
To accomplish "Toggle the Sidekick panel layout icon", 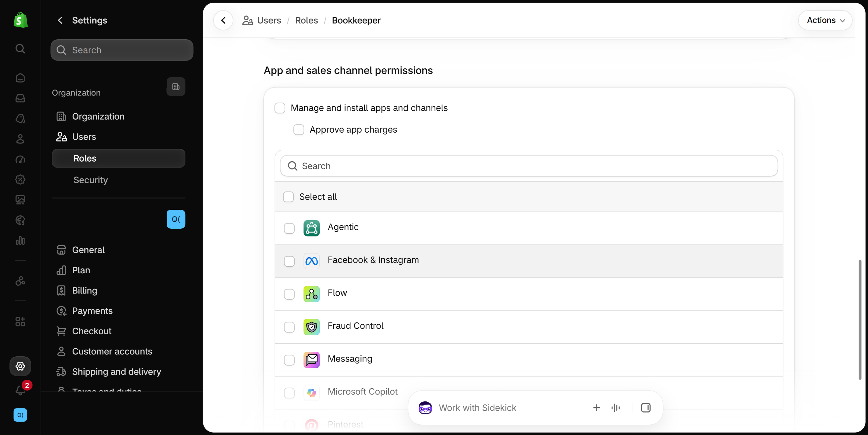I will point(646,408).
